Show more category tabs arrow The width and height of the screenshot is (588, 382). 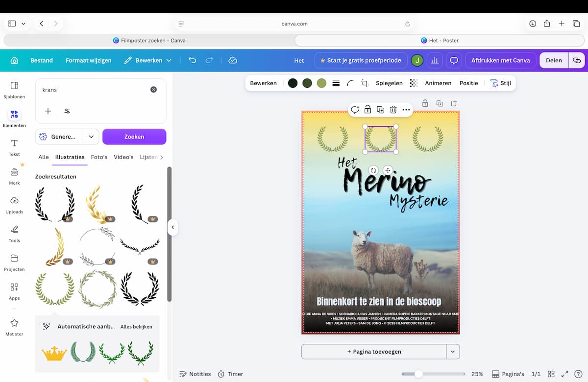click(x=162, y=157)
